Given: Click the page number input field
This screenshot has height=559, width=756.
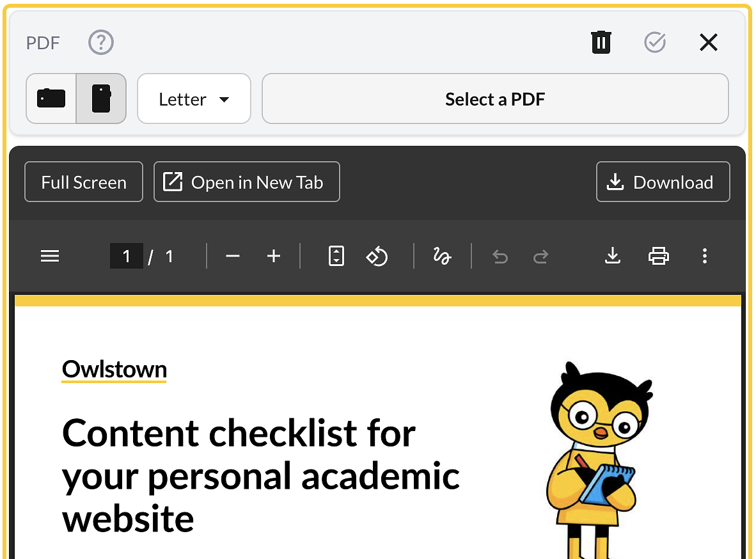Looking at the screenshot, I should [x=127, y=256].
